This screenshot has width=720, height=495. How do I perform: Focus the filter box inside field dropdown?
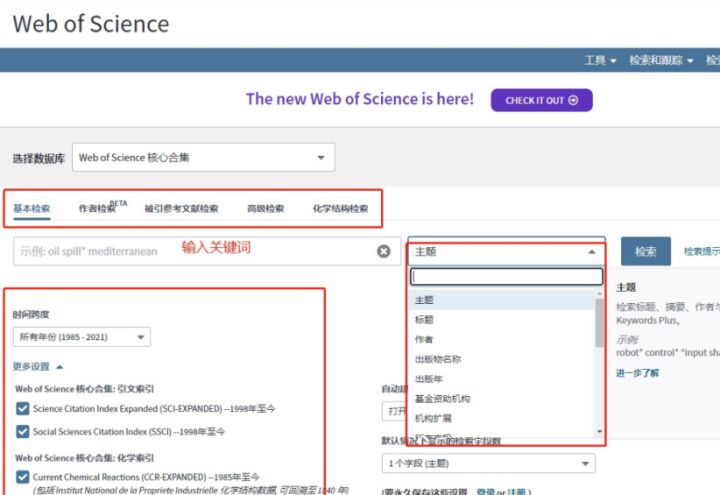(506, 276)
